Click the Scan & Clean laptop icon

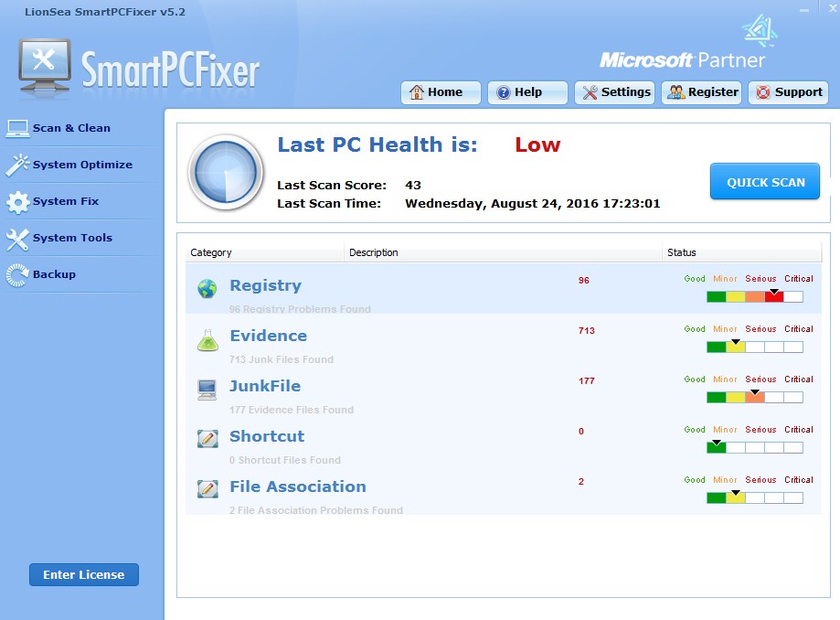17,129
